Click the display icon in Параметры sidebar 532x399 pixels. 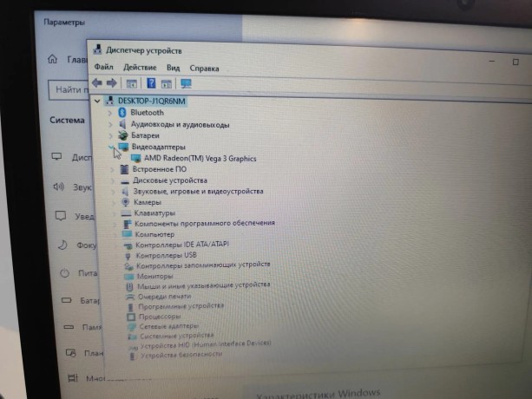click(56, 156)
